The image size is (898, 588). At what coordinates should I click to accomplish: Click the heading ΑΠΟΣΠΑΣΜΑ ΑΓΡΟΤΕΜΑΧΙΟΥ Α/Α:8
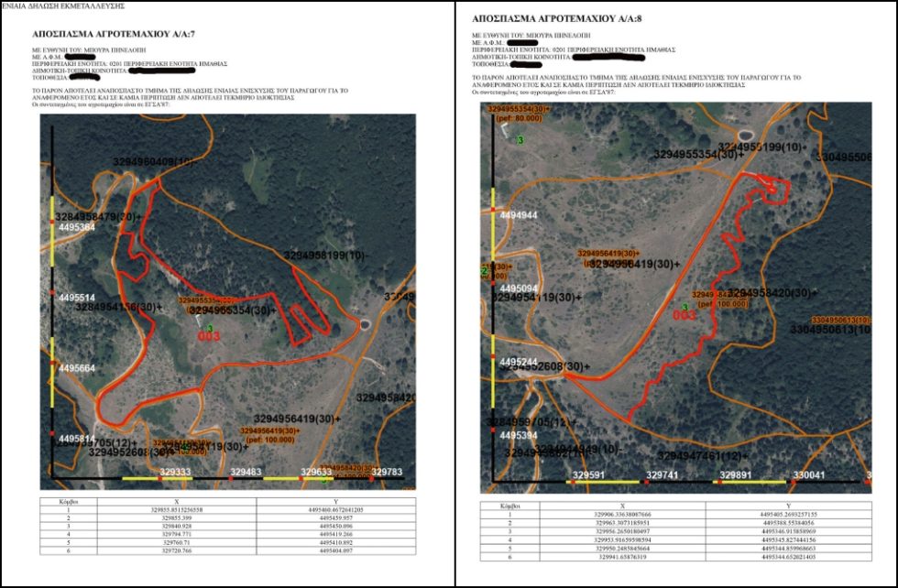click(x=557, y=19)
